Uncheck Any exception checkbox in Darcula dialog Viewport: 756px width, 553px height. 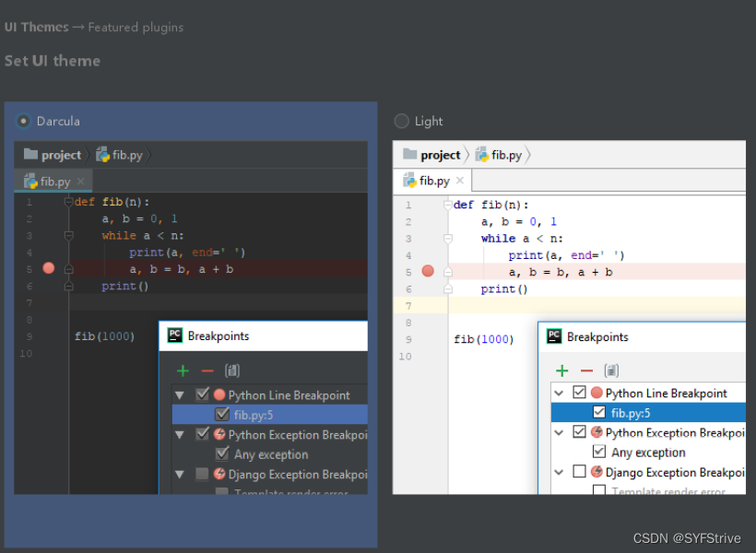(x=222, y=453)
